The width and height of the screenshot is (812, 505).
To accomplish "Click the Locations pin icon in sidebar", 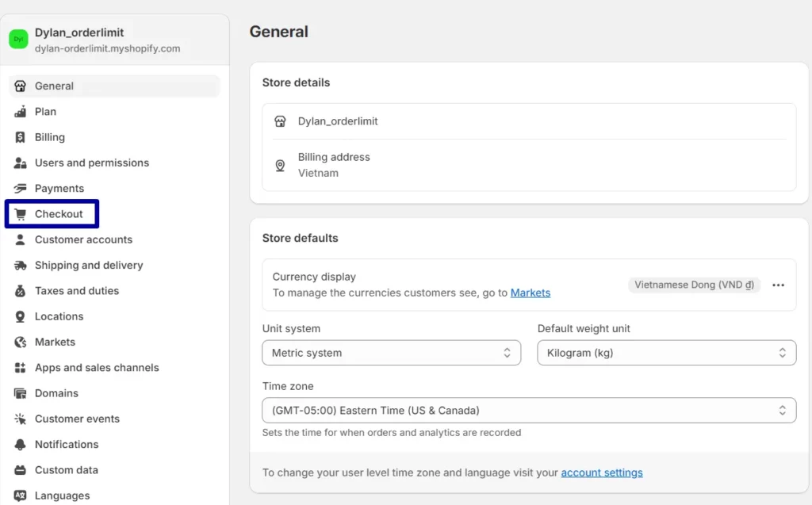I will coord(20,316).
